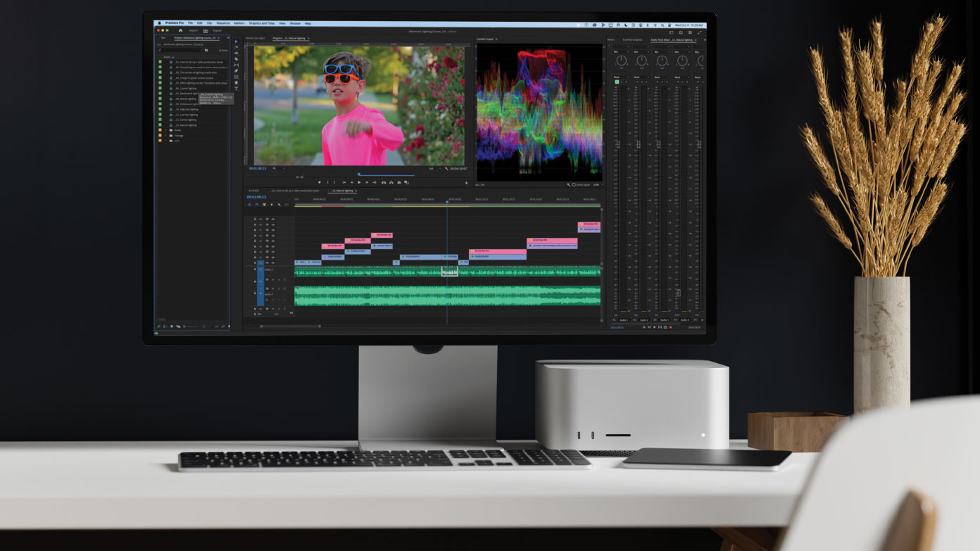Go to the Home screen icon
980x551 pixels.
(x=180, y=30)
